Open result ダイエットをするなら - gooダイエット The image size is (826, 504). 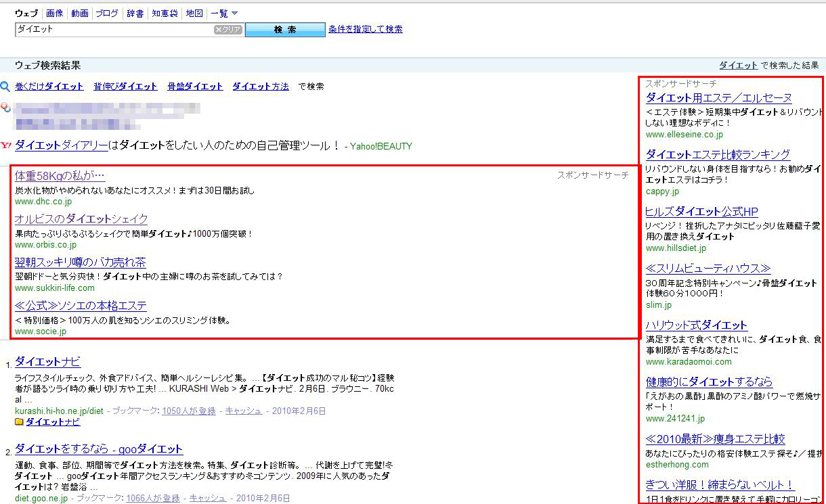coord(99,449)
